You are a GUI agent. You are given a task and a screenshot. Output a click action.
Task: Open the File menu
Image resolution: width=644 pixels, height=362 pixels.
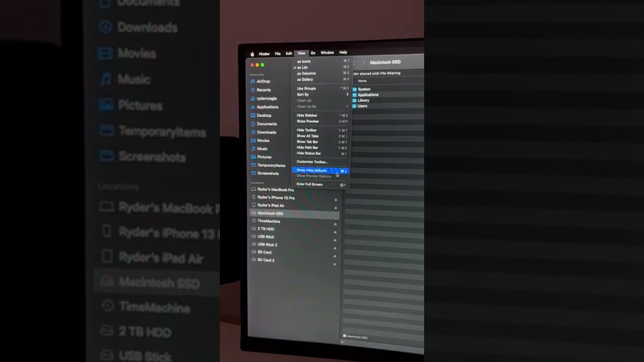278,54
